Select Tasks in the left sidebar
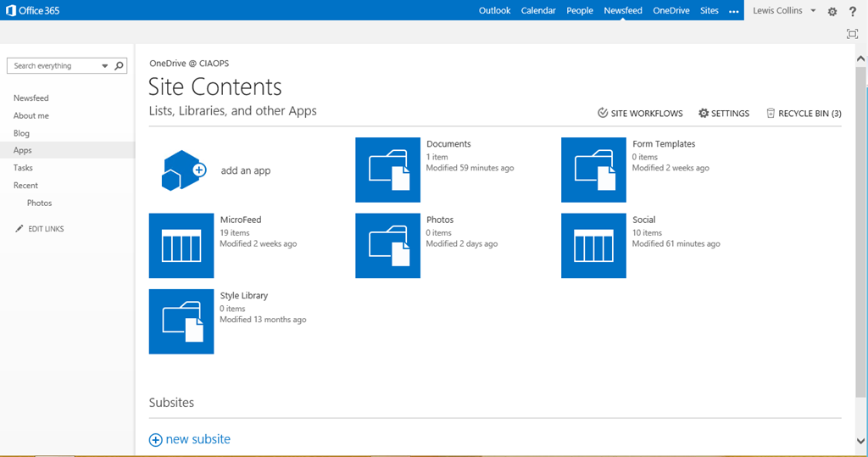Image resolution: width=868 pixels, height=457 pixels. tap(23, 168)
